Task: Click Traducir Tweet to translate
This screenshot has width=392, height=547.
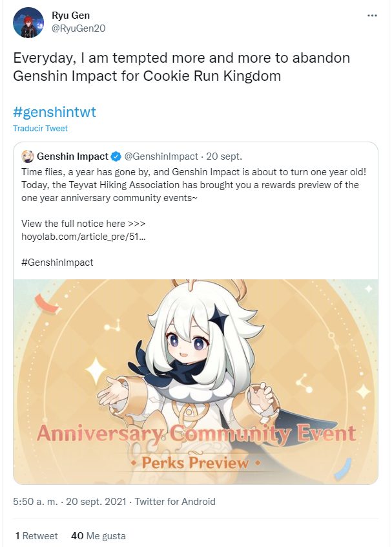Action: tap(41, 129)
